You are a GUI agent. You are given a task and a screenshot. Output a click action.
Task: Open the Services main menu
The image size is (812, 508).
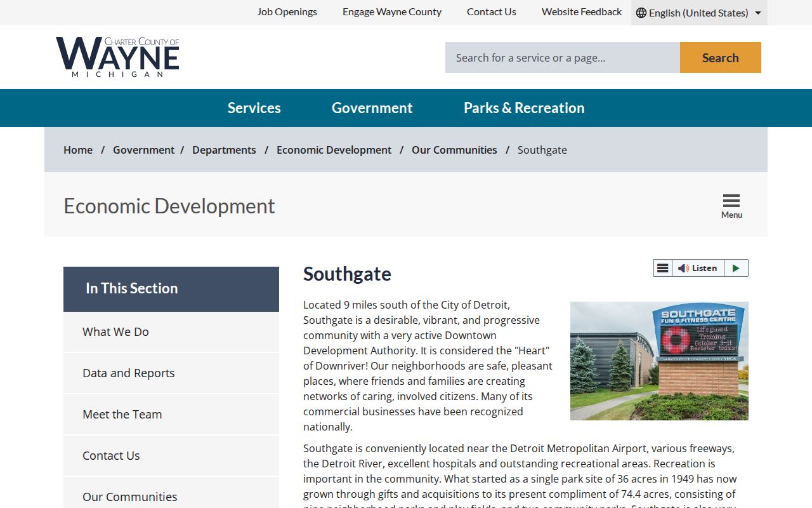tap(254, 108)
